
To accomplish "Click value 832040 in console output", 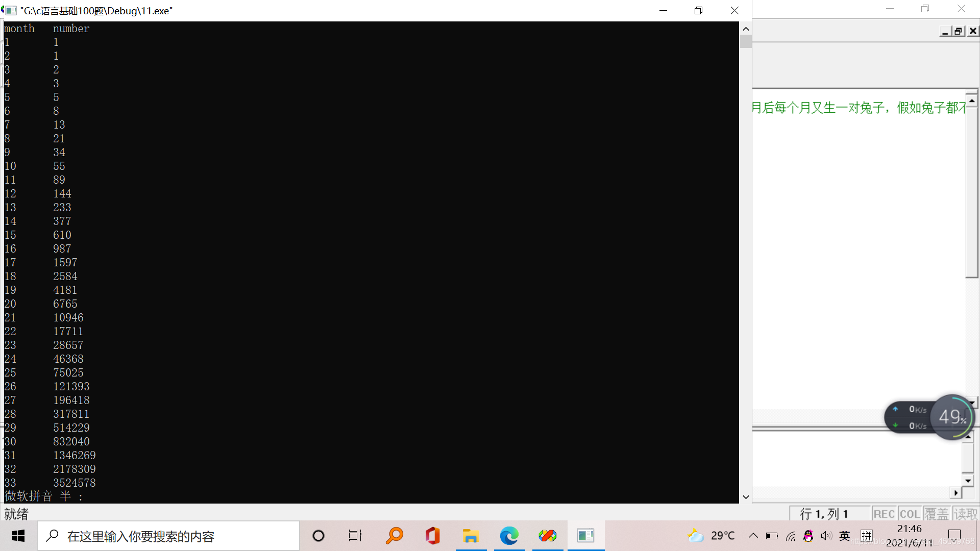I will pos(71,441).
